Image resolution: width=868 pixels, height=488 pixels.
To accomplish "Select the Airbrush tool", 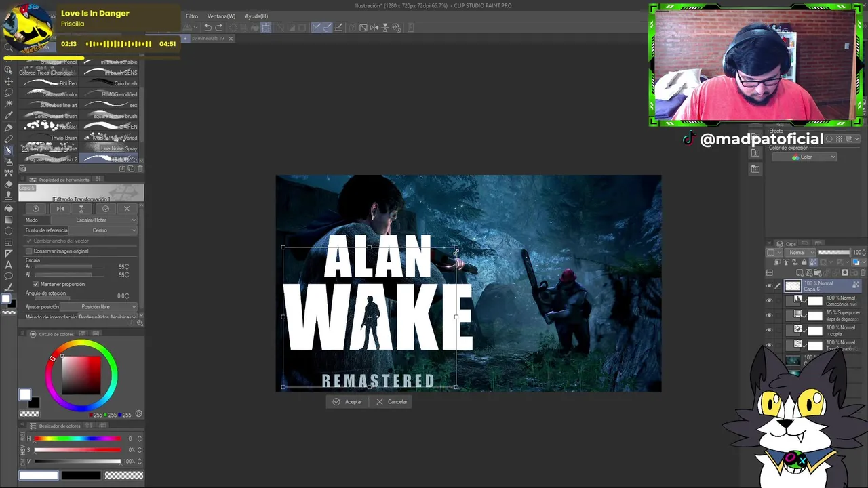I will coord(8,162).
